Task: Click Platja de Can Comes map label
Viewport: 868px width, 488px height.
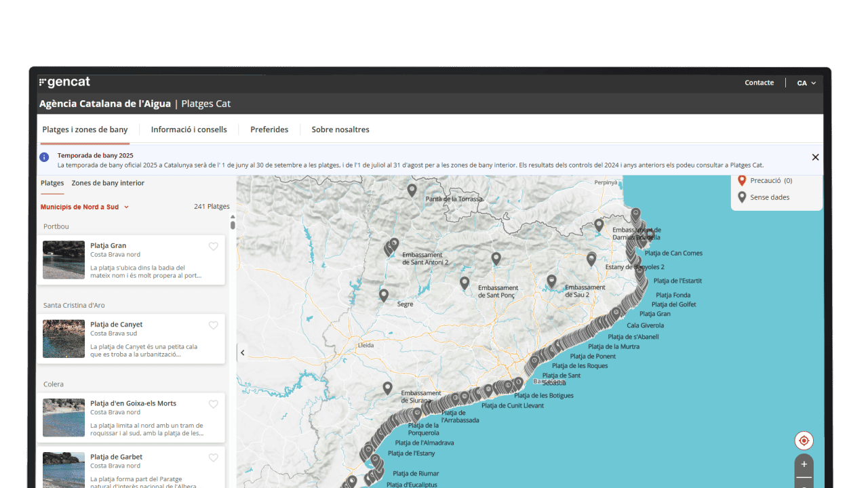Action: pos(673,253)
